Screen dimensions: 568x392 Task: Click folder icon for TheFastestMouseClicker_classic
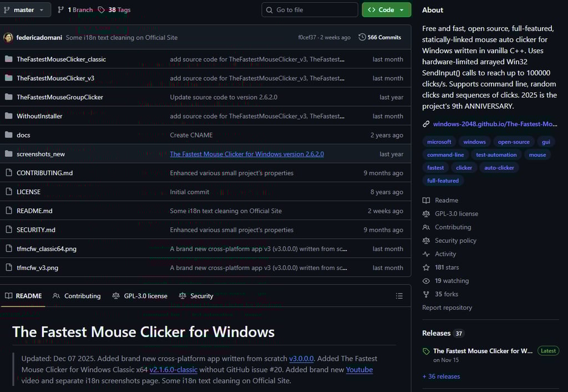[x=9, y=59]
